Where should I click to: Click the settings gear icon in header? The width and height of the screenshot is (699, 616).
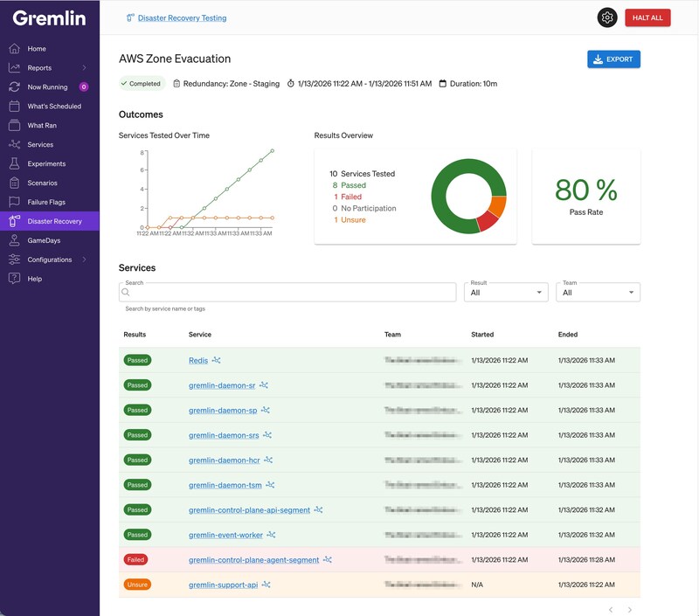[607, 17]
